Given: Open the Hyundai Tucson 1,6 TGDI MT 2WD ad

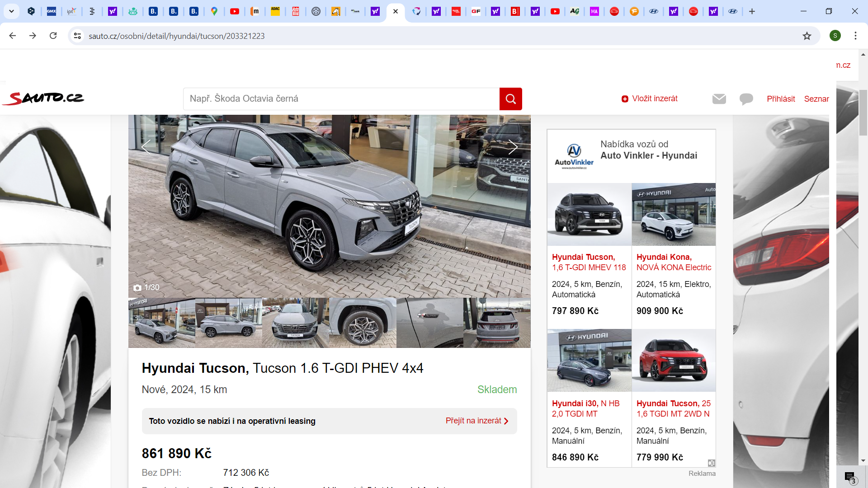Looking at the screenshot, I should point(674,408).
